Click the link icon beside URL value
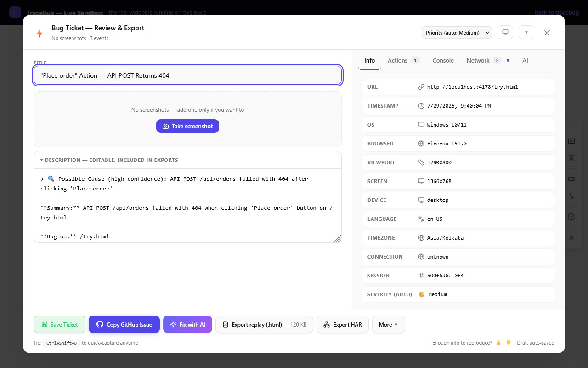The width and height of the screenshot is (588, 368). click(421, 87)
